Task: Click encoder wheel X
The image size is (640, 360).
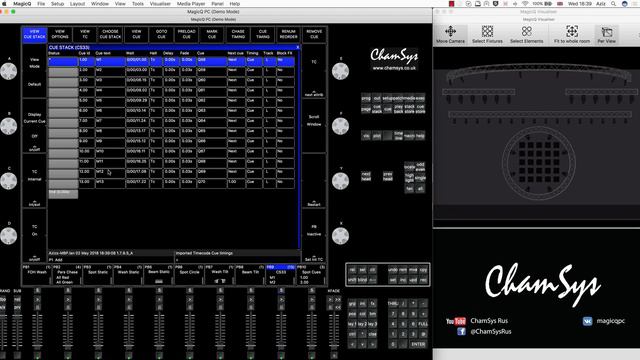Action: click(x=340, y=236)
